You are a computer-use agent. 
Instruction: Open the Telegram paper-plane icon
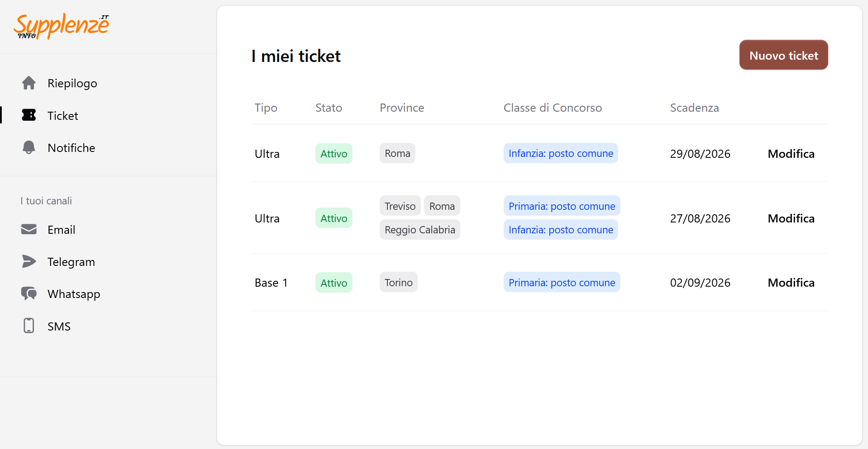pyautogui.click(x=29, y=261)
